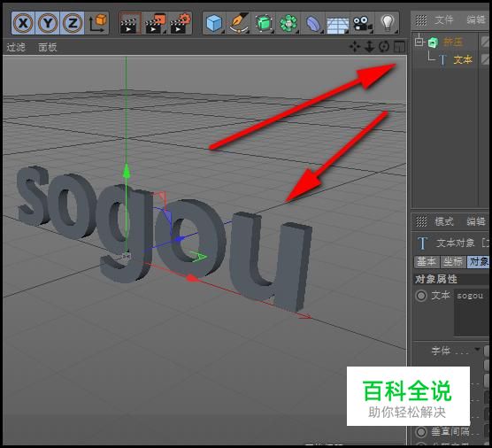
Task: Click the toggle viewport layout icon
Action: point(399,47)
